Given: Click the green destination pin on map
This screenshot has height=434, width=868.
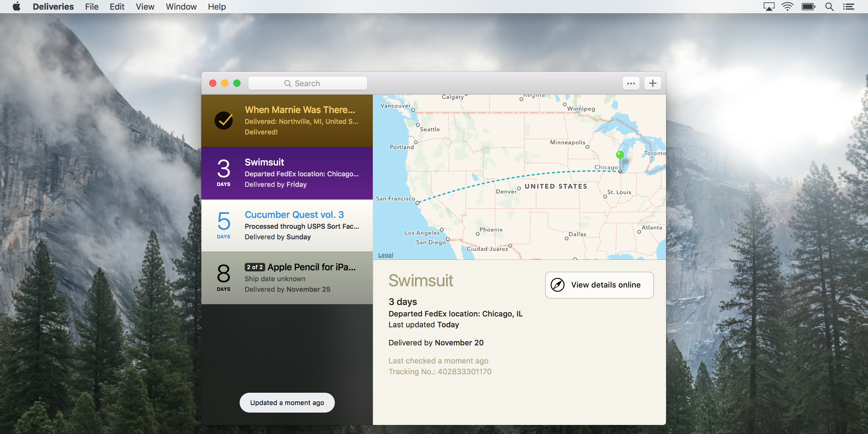Looking at the screenshot, I should pos(620,155).
